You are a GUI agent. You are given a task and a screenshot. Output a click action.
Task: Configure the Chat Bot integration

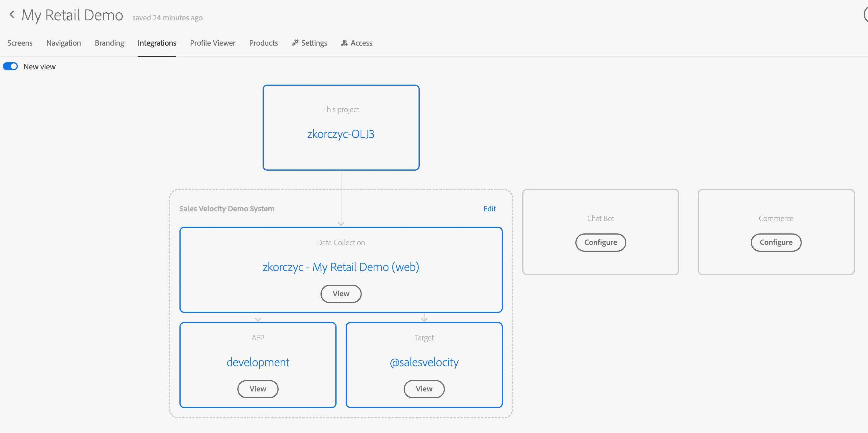click(x=601, y=242)
